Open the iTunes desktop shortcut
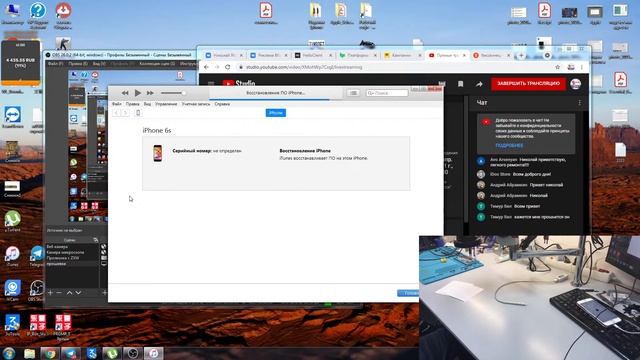 tap(12, 256)
